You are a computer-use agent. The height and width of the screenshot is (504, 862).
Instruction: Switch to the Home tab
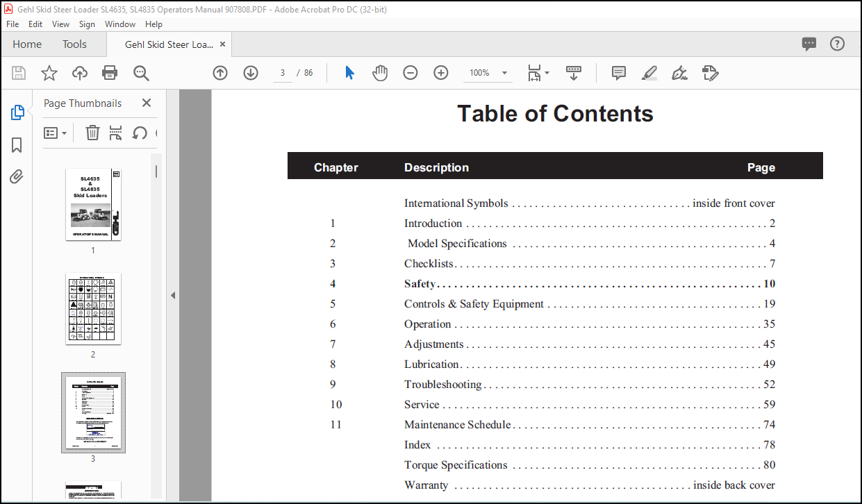27,44
